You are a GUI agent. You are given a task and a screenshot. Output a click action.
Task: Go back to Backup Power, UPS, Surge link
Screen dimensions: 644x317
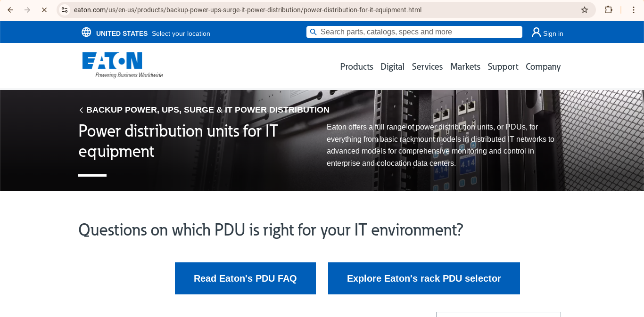pyautogui.click(x=207, y=110)
